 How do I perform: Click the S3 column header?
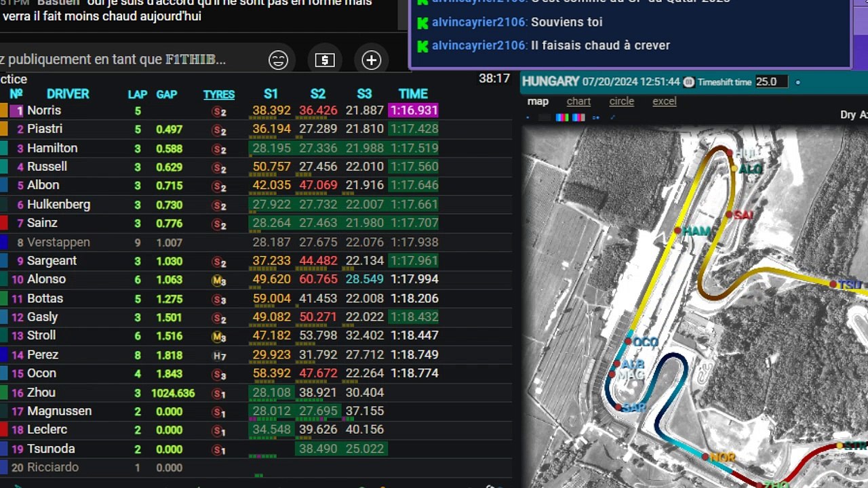364,94
